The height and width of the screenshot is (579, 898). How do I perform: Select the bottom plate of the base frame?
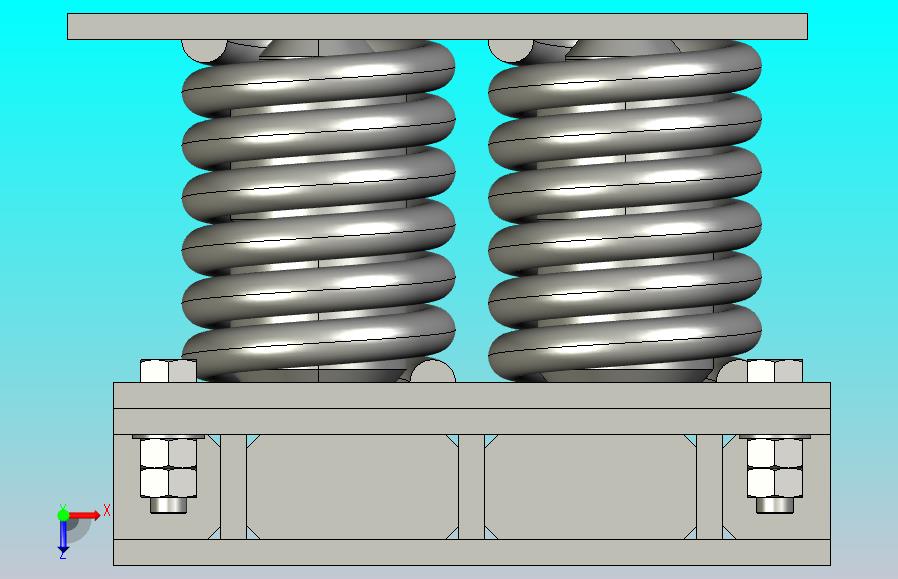pos(471,553)
